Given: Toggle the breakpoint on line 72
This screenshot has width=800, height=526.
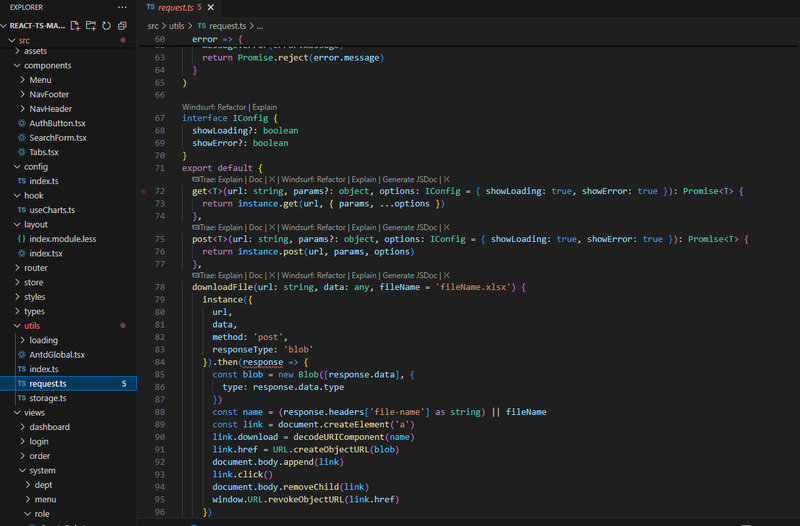Looking at the screenshot, I should (x=146, y=190).
